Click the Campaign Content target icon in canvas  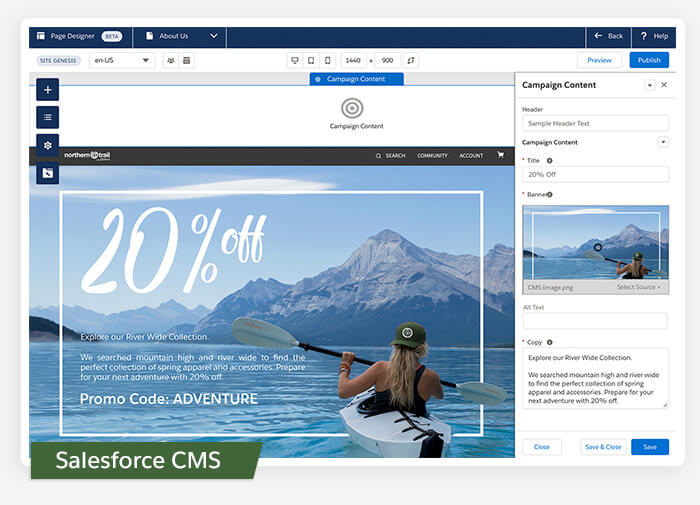tap(352, 108)
